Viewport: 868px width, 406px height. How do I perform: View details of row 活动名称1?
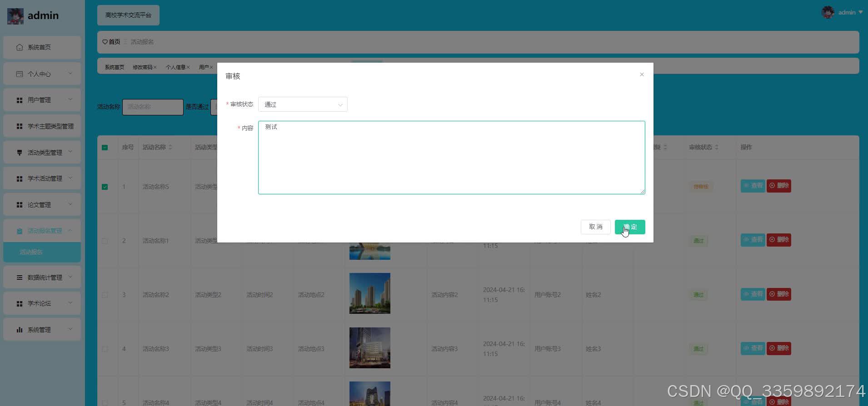[x=753, y=240]
